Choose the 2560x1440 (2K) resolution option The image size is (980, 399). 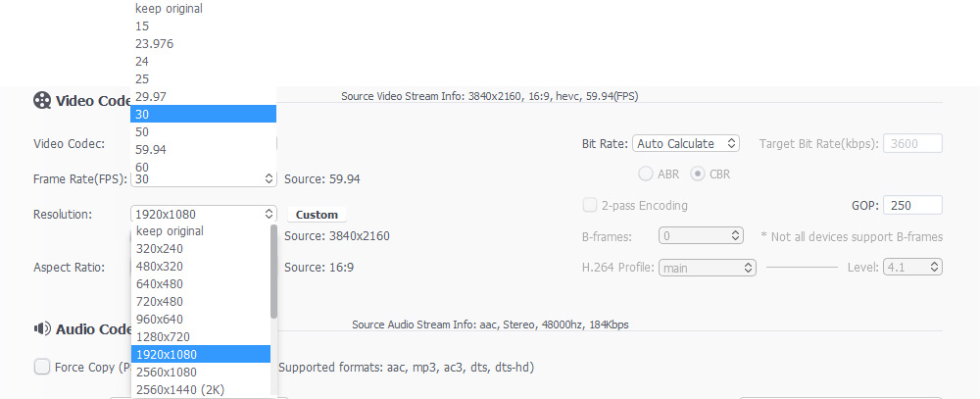(180, 389)
